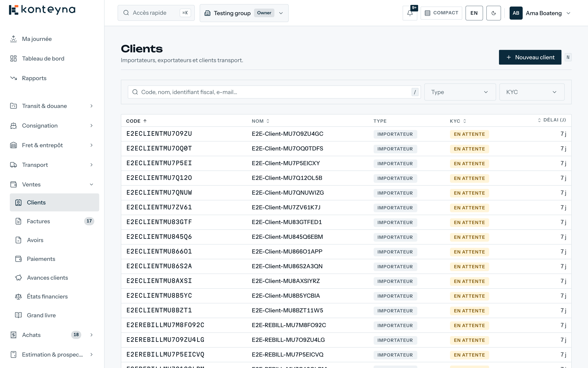Open row E2EREBILLMU7M8FO92C

coord(346,325)
